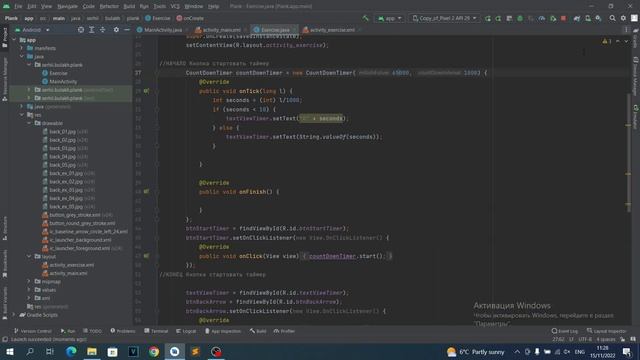Image resolution: width=640 pixels, height=360 pixels.
Task: Open Search Everywhere magnifier icon
Action: point(612,18)
